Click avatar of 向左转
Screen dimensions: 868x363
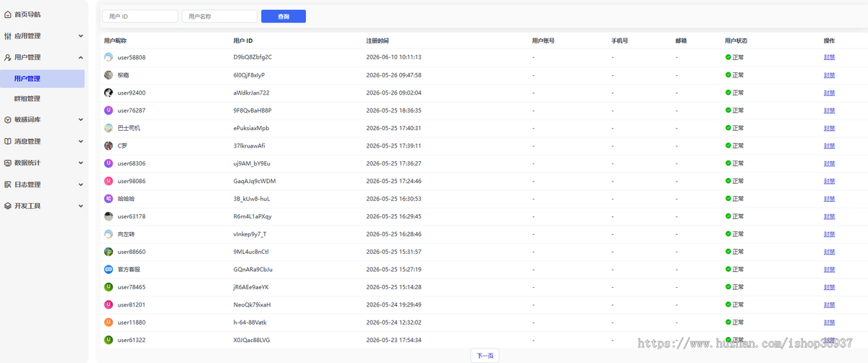(109, 234)
